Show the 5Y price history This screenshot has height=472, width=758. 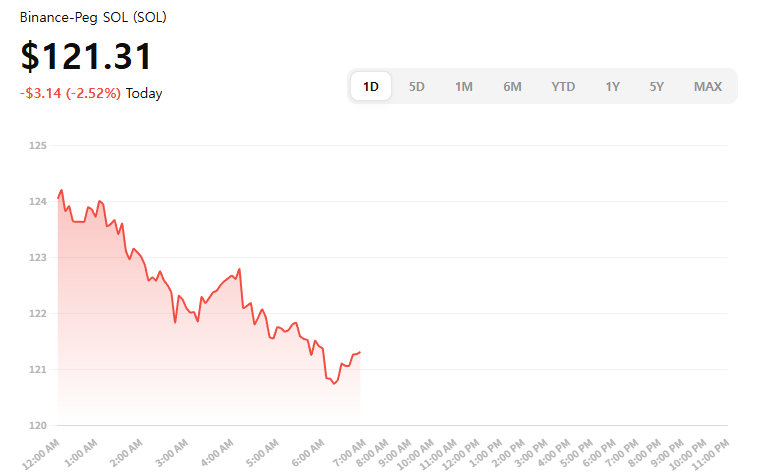pyautogui.click(x=656, y=86)
